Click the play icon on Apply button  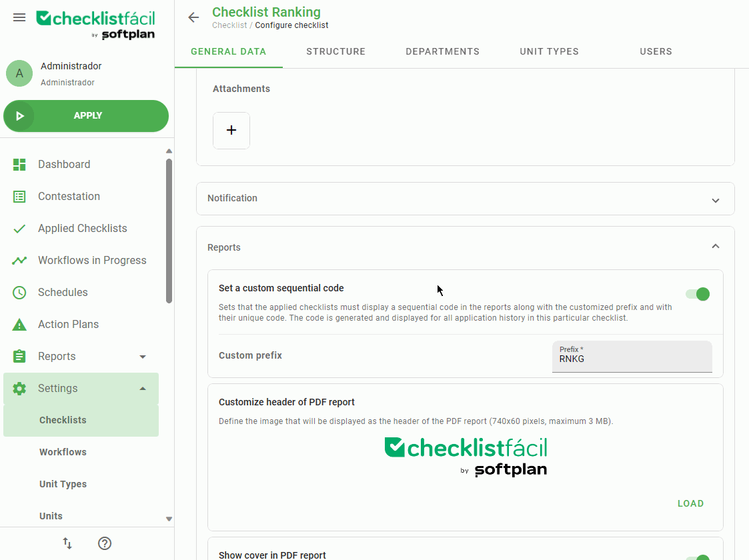point(19,116)
